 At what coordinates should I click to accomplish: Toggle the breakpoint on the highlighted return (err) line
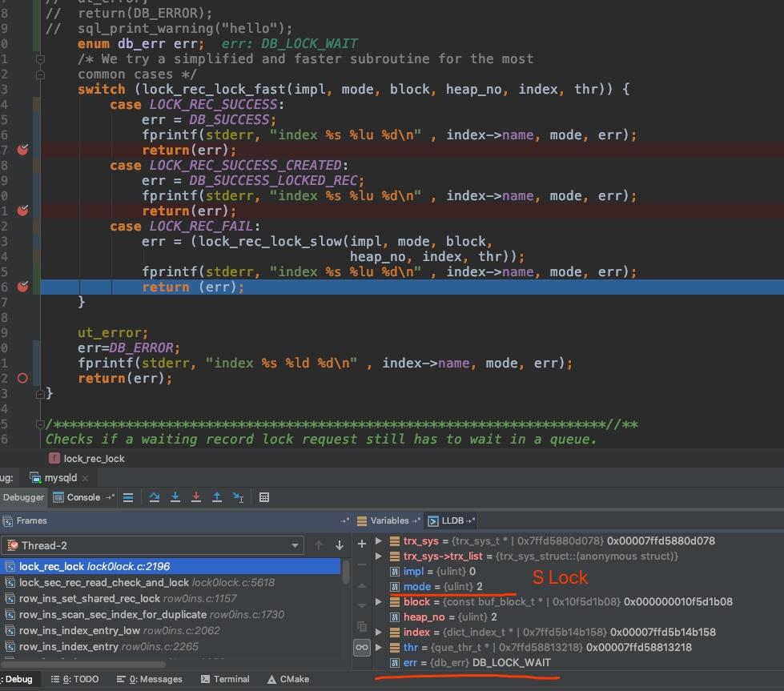point(22,287)
